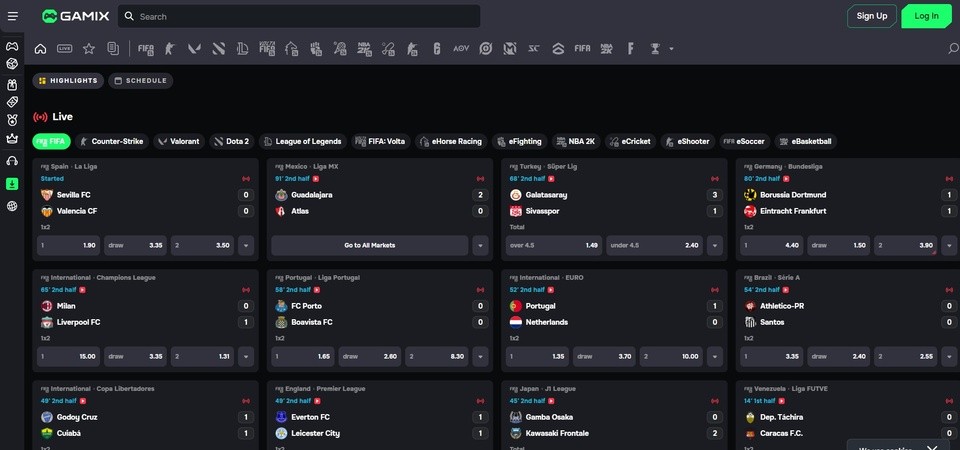The width and height of the screenshot is (960, 450).
Task: Open Favorites star icon in toolbar
Action: pyautogui.click(x=89, y=49)
